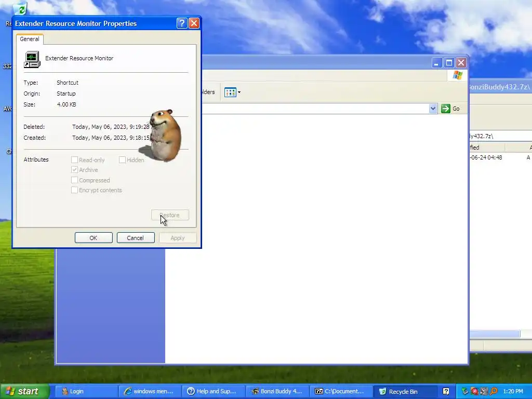Screen dimensions: 532x399
Task: Switch to Recycle Bin taskbar item
Action: point(405,391)
